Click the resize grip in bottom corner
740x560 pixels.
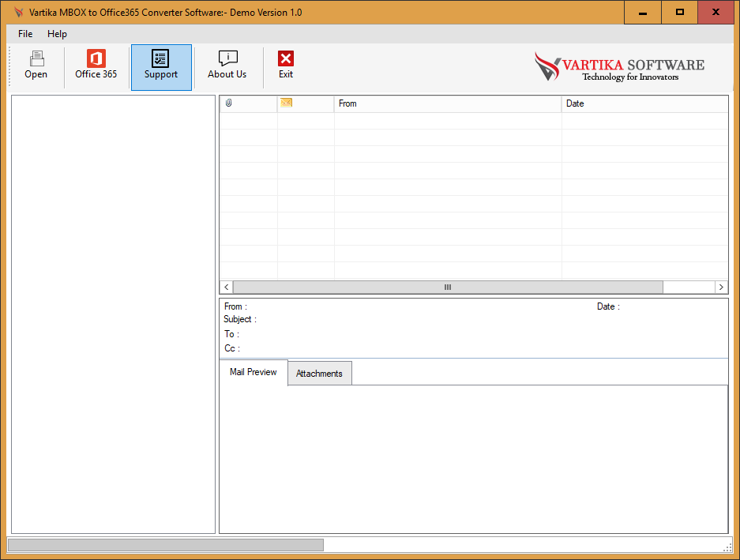(727, 547)
